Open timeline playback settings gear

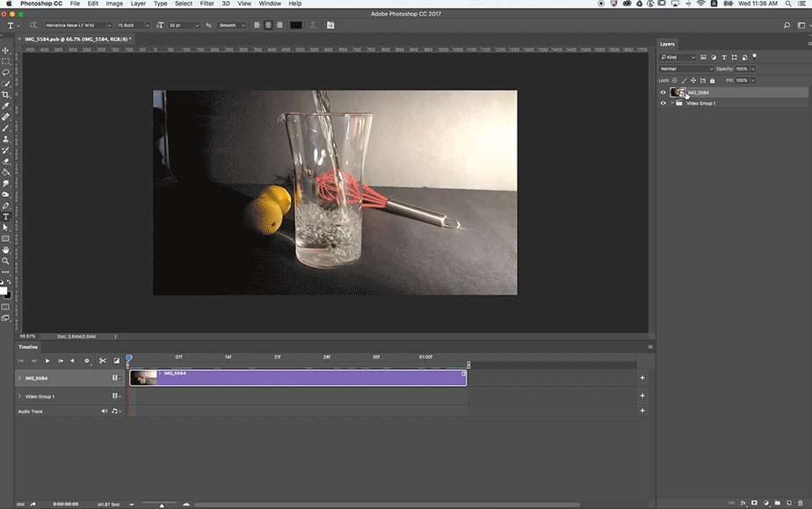pyautogui.click(x=86, y=361)
